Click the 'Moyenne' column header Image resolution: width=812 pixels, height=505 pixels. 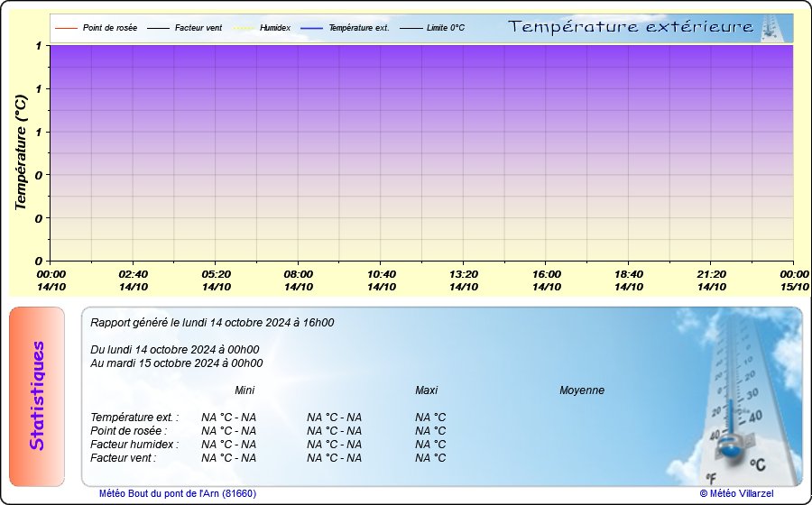tap(582, 390)
